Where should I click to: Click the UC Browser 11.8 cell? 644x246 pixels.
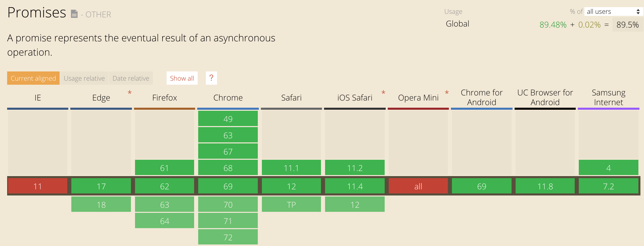545,186
